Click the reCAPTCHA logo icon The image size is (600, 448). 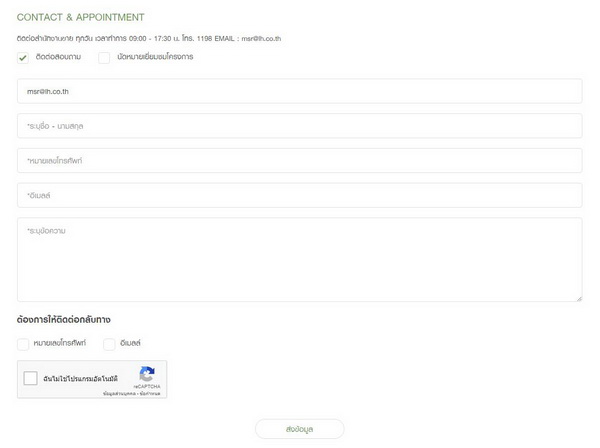147,374
